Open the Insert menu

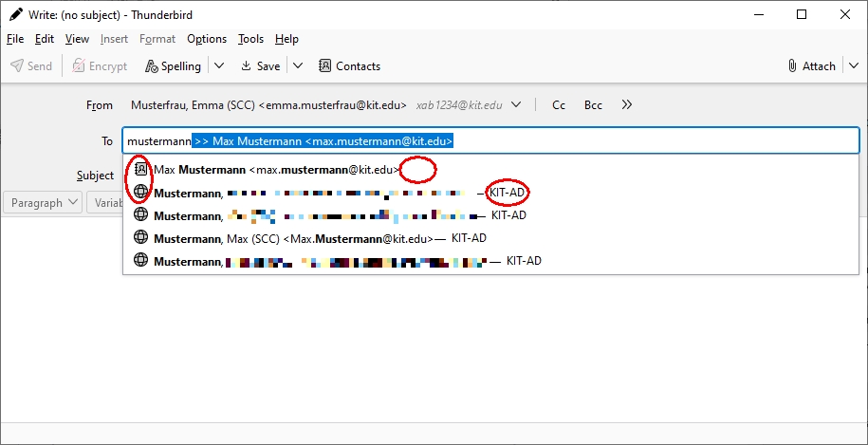pyautogui.click(x=114, y=39)
